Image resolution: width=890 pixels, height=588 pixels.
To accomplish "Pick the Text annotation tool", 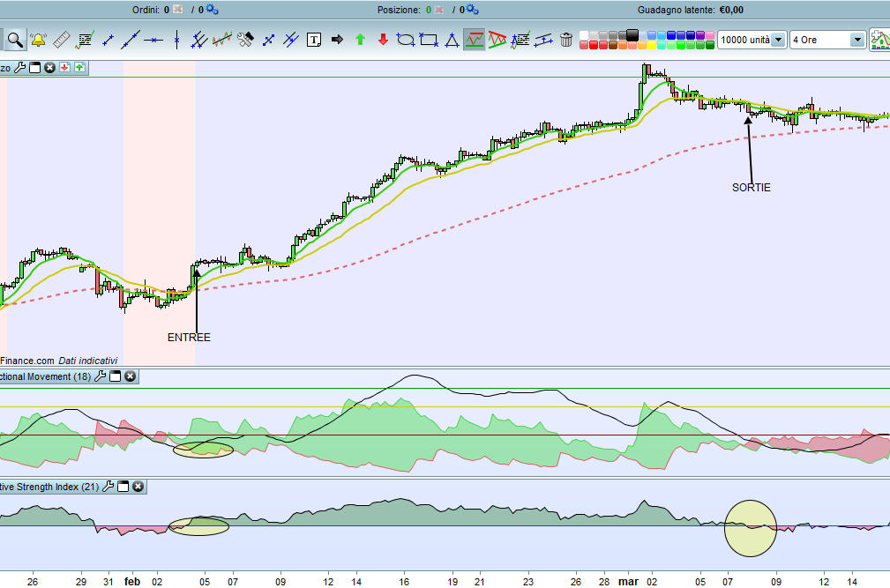I will (314, 40).
